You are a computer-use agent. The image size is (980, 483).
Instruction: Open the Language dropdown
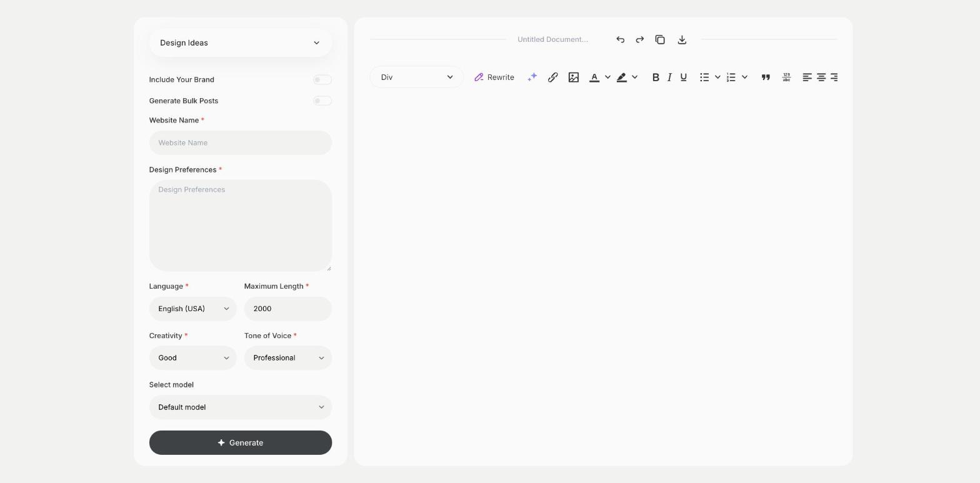pos(193,309)
